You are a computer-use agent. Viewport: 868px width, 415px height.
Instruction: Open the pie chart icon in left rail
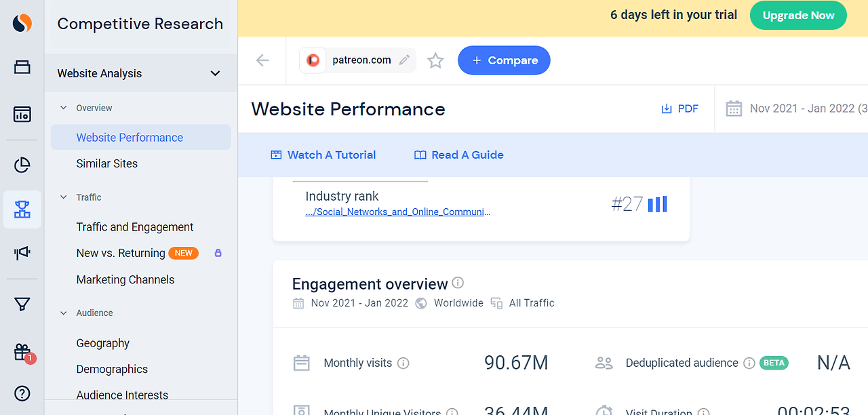[22, 165]
